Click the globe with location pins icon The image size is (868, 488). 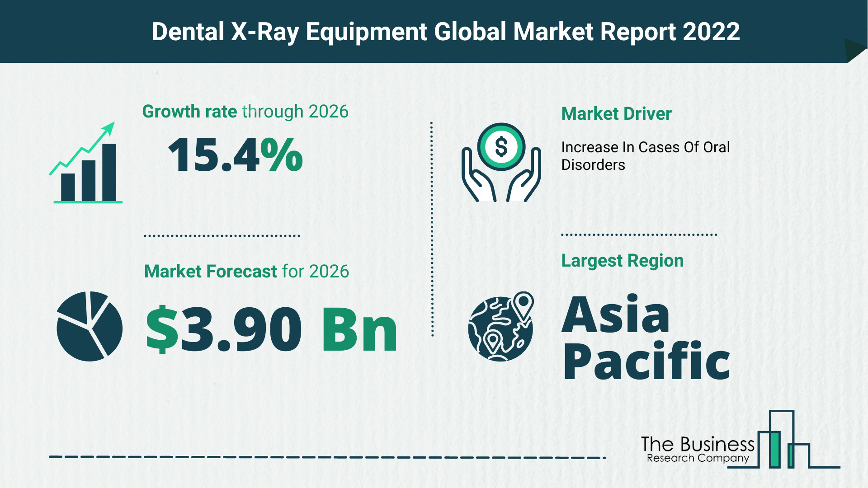click(x=501, y=326)
